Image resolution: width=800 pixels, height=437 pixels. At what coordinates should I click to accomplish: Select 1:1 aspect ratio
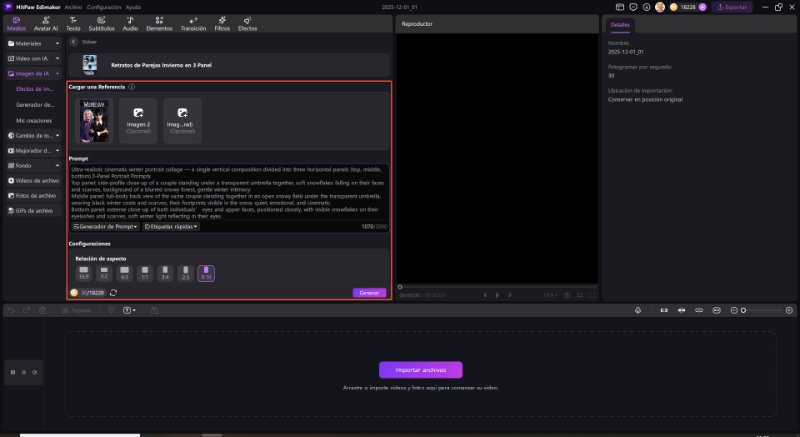(x=145, y=273)
